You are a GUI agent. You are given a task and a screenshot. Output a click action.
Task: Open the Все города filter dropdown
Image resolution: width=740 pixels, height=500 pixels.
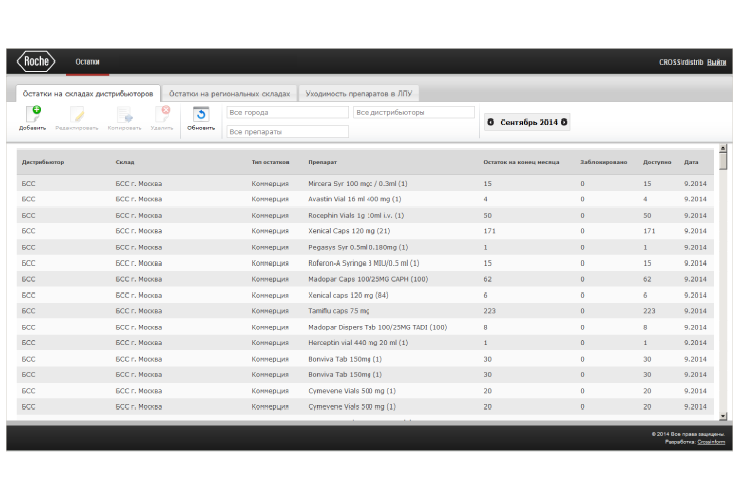click(x=287, y=113)
